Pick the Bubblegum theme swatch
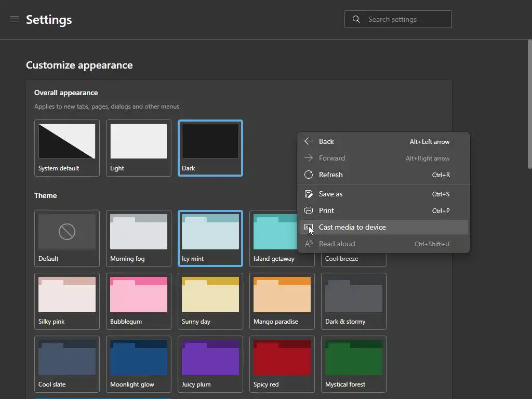Viewport: 532px width, 399px height. pos(138,301)
